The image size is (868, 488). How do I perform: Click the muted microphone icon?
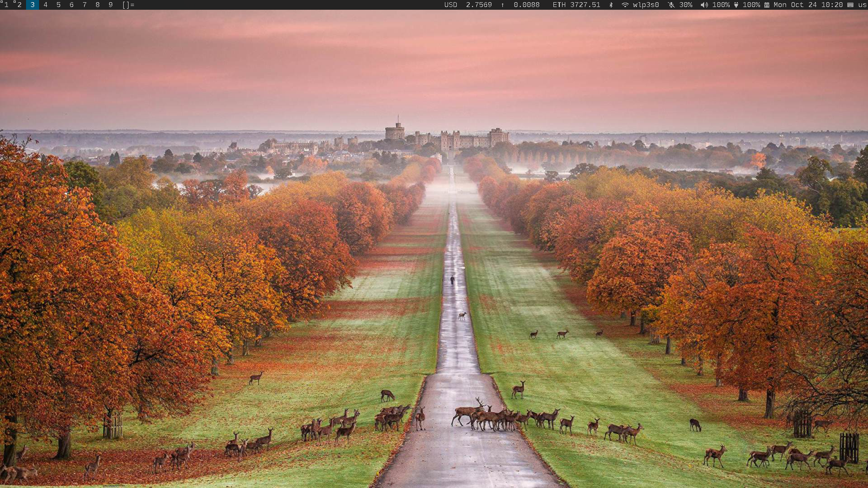671,5
